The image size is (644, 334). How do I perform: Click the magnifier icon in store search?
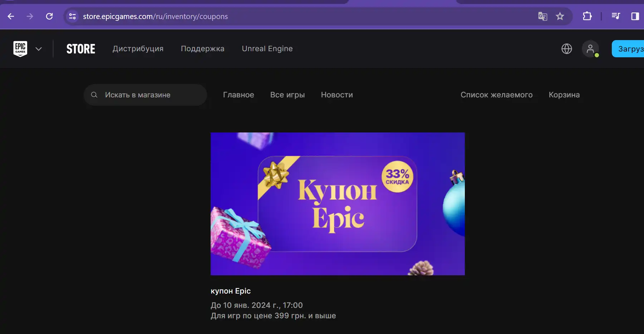tap(94, 95)
